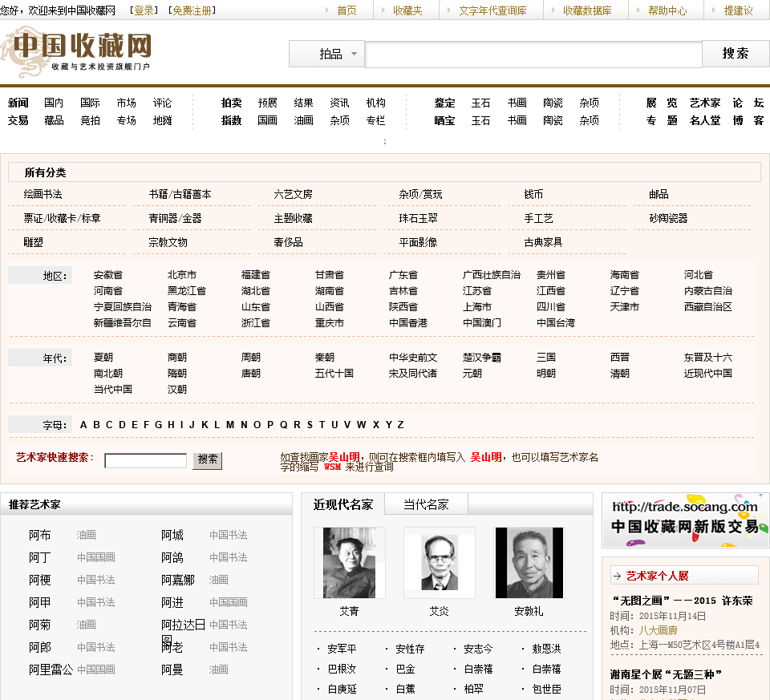Open recommended artist 阿里雷公
The image size is (770, 700).
coord(51,670)
